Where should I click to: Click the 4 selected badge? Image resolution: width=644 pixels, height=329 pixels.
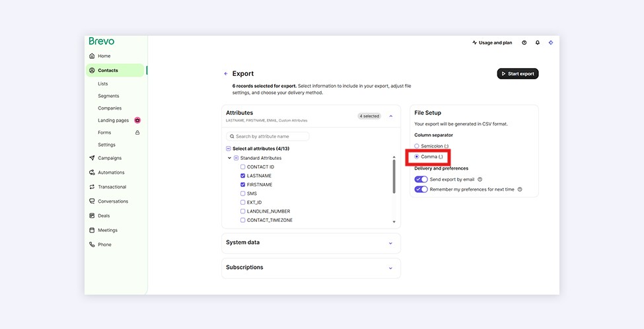pos(369,116)
